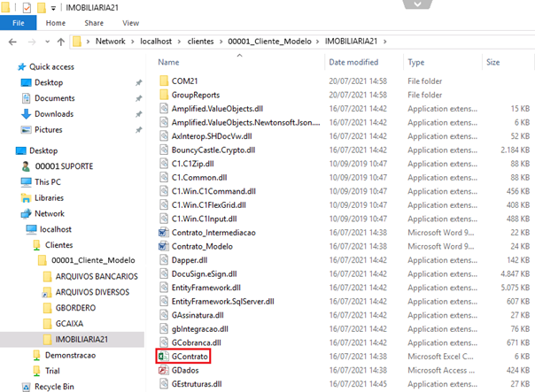The height and width of the screenshot is (392, 535).
Task: Select the file Amplified.ValueObjects.dll
Action: [x=217, y=108]
